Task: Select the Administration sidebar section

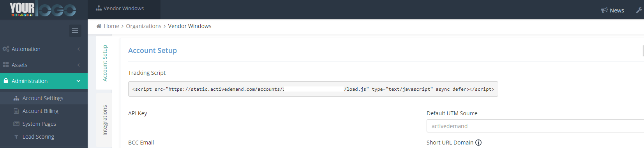Action: point(44,81)
